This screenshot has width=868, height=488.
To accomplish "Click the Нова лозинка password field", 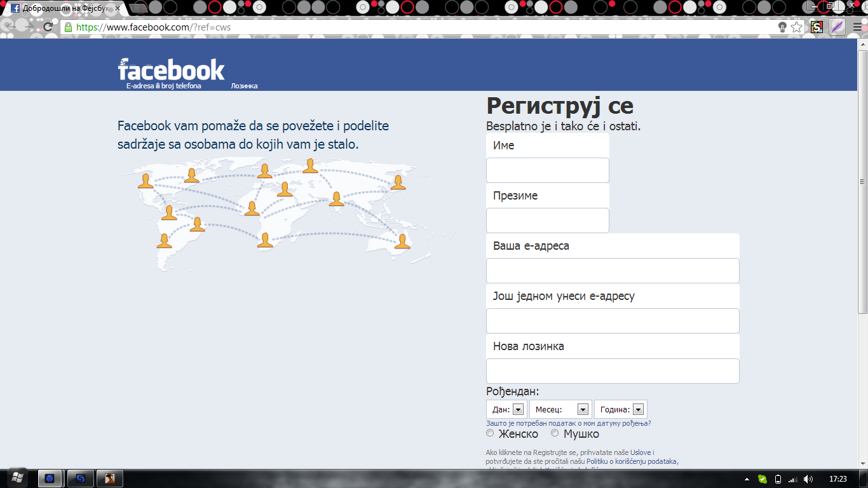I will [x=613, y=371].
